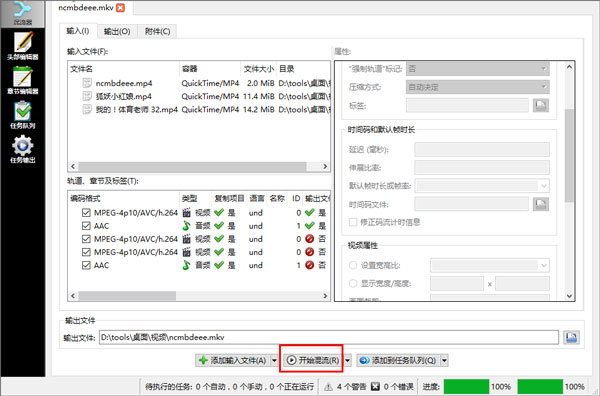Click browse icon next to timecode file field
Image resolution: width=600 pixels, height=396 pixels.
point(541,204)
